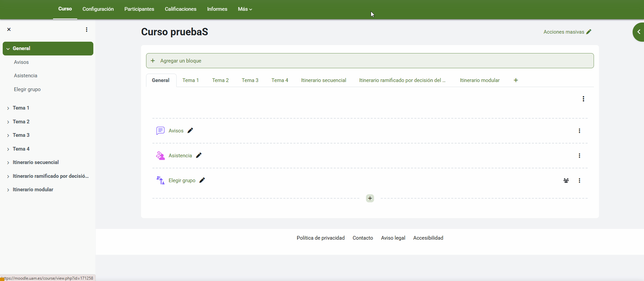Expand Tema 1 in the sidebar
Image resolution: width=644 pixels, height=281 pixels.
[8, 108]
